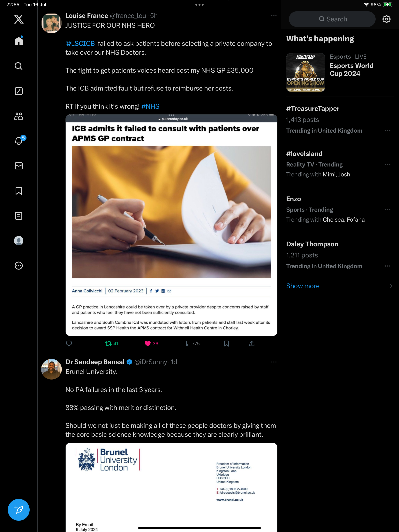The height and width of the screenshot is (532, 399).
Task: Open the #NHS hashtag link
Action: pos(150,106)
